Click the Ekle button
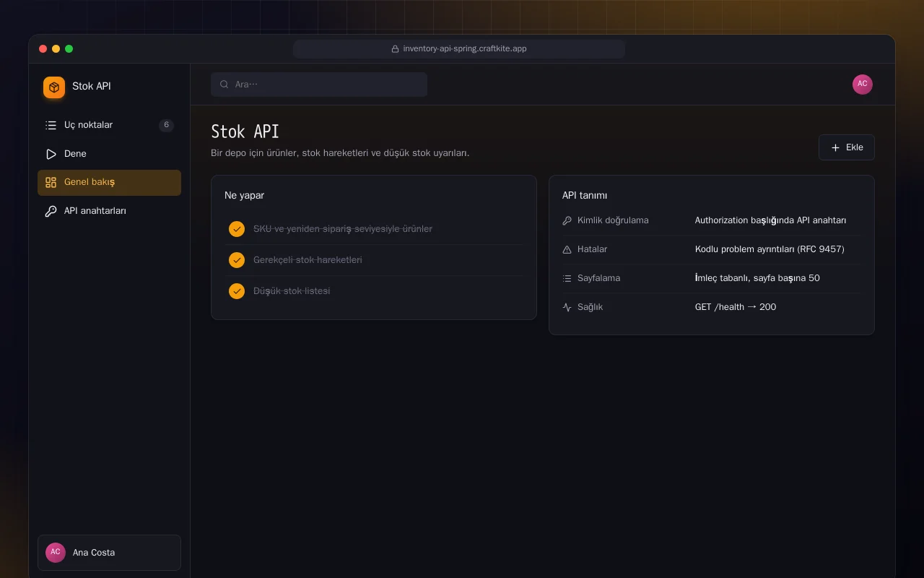Viewport: 924px width, 578px height. 847,147
